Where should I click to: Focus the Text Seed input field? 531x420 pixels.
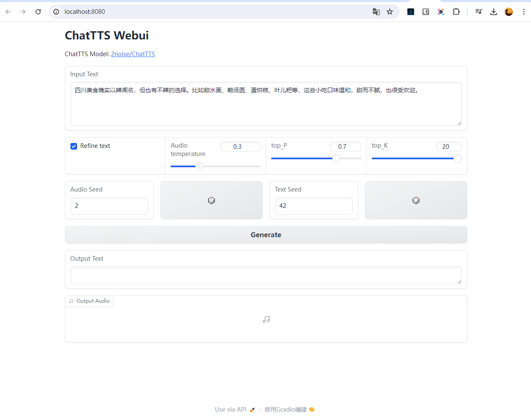coord(314,206)
